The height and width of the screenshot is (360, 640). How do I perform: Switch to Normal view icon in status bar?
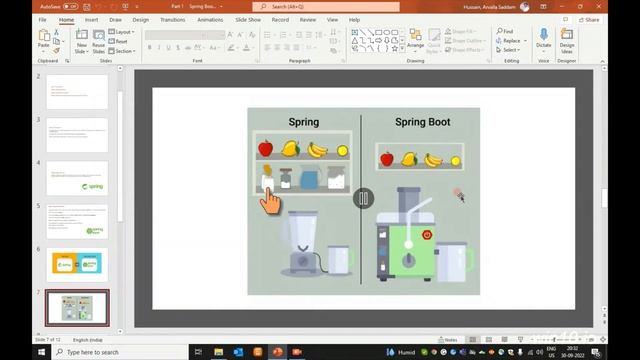point(473,340)
